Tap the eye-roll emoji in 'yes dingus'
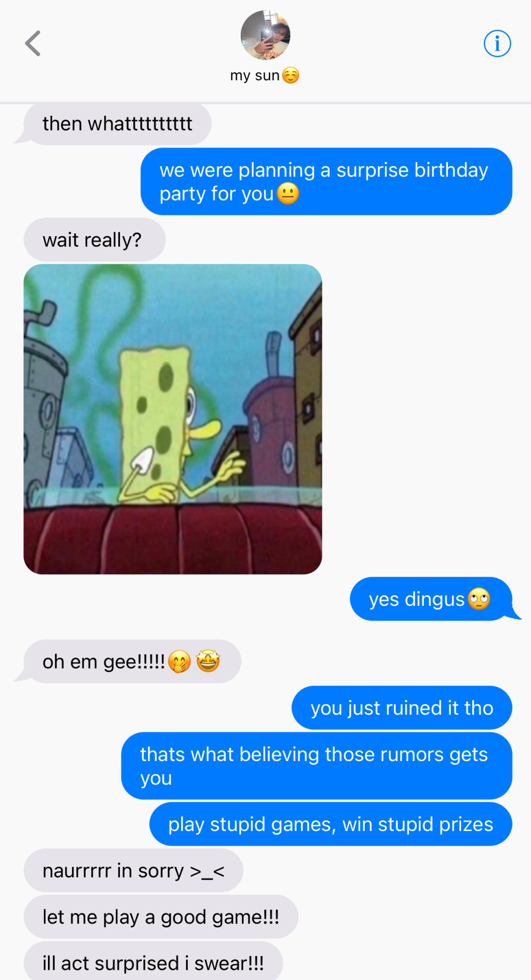This screenshot has height=980, width=531. 479,599
